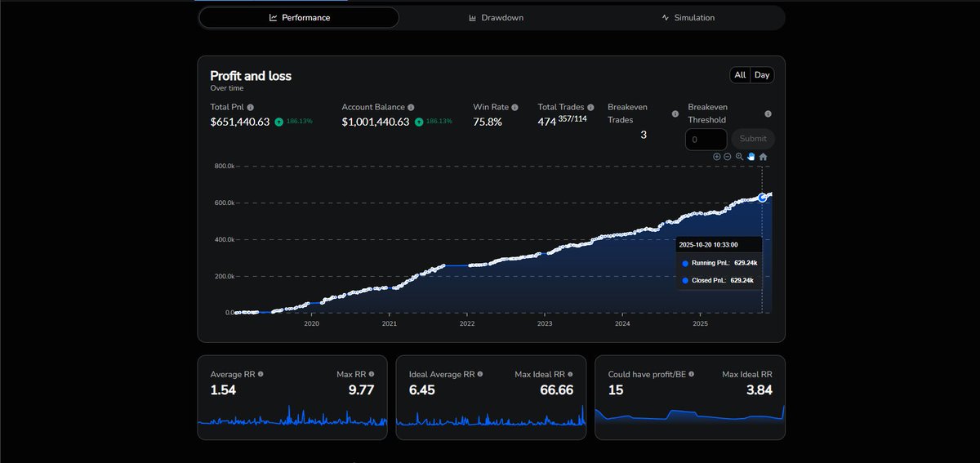
Task: Click the Max Ideal RR value 3.84
Action: (x=759, y=390)
